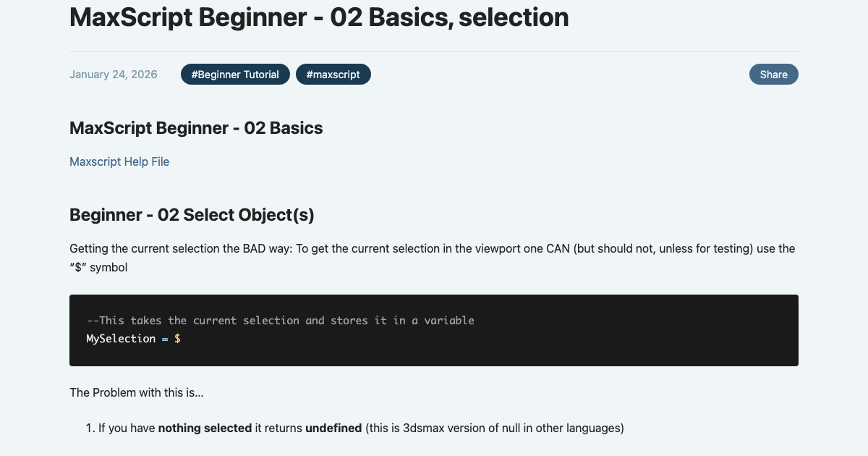Click the code comment about current selection
868x456 pixels.
point(280,320)
